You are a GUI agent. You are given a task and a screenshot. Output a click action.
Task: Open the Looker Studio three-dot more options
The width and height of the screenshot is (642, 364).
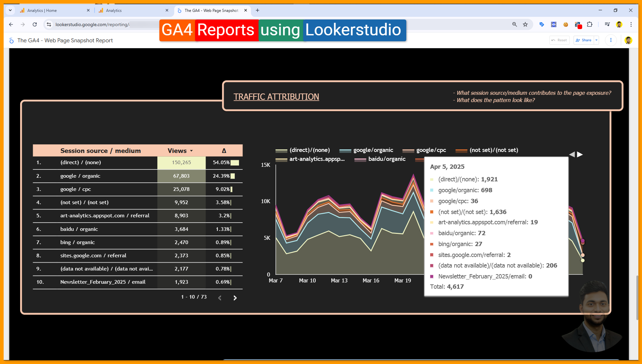(611, 40)
